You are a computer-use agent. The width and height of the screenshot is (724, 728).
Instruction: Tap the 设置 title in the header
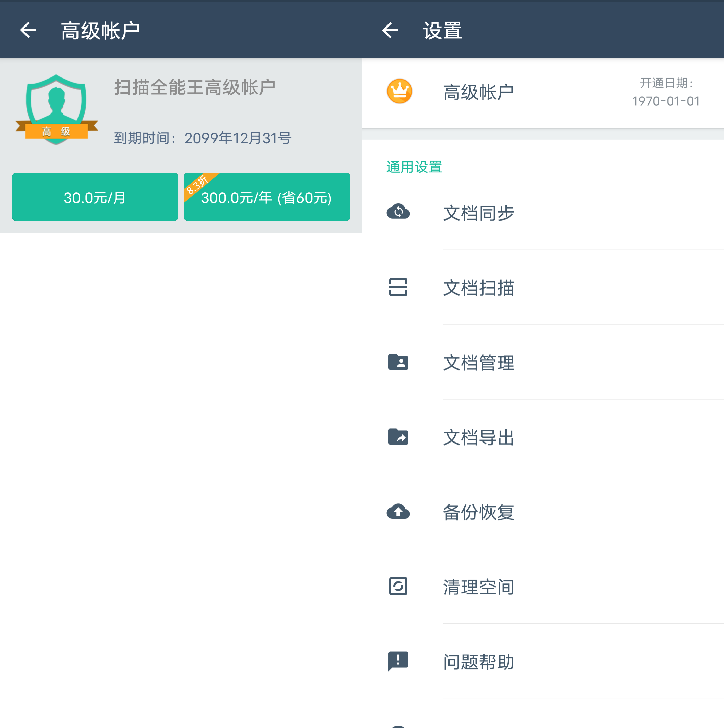(443, 31)
